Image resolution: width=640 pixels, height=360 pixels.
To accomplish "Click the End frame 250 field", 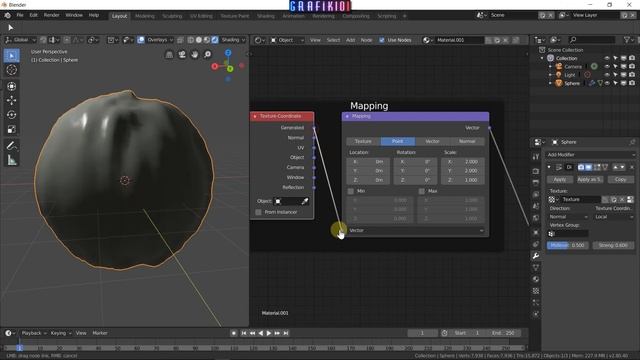I will click(504, 333).
